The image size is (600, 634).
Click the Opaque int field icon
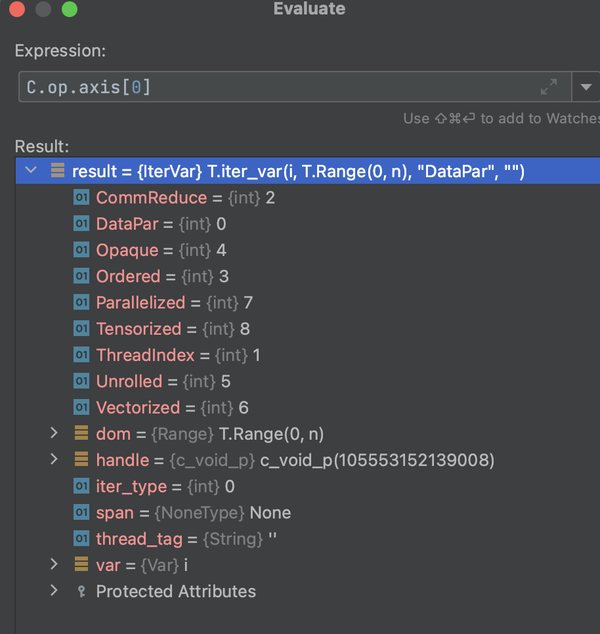tap(81, 250)
